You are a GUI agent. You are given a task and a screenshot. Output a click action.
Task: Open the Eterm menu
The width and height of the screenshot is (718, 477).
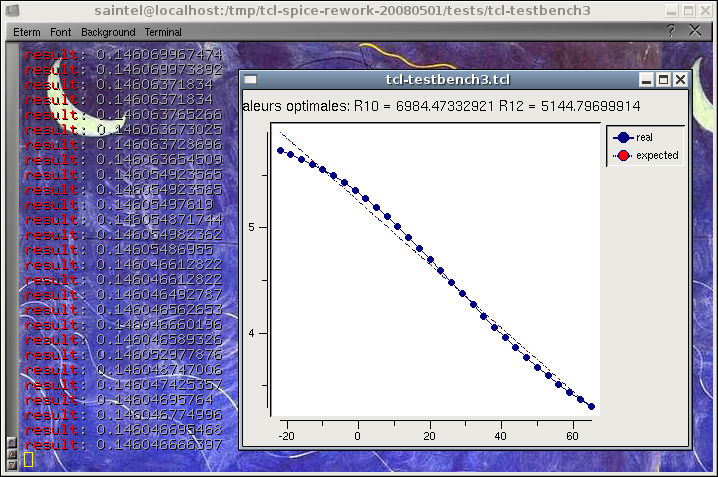26,32
